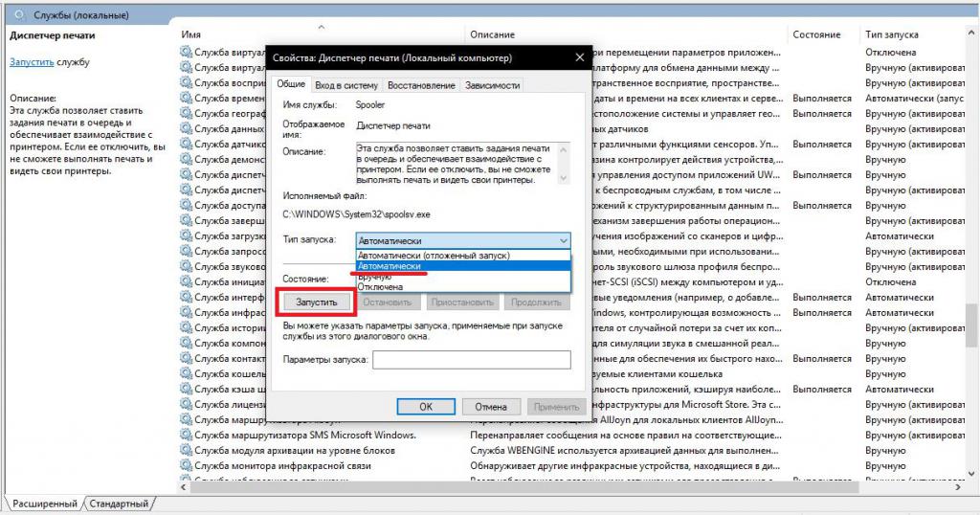Click gear icon beside Служба кэша row
Image resolution: width=980 pixels, height=515 pixels.
[x=187, y=389]
